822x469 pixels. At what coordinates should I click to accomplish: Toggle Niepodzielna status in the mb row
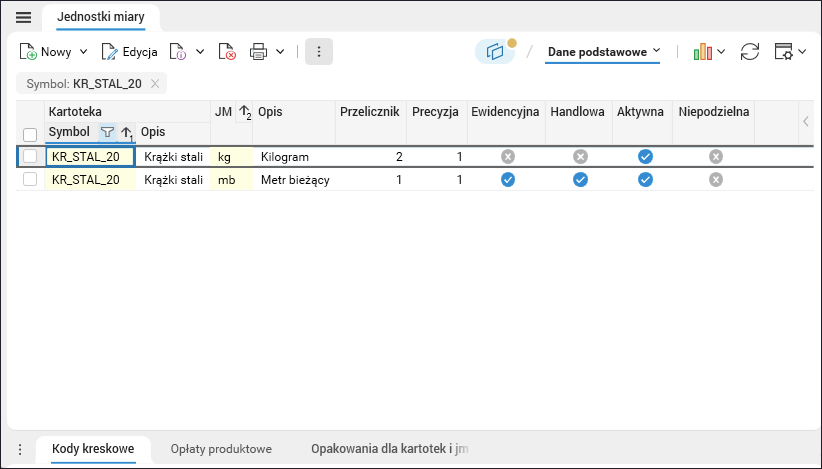click(x=716, y=179)
